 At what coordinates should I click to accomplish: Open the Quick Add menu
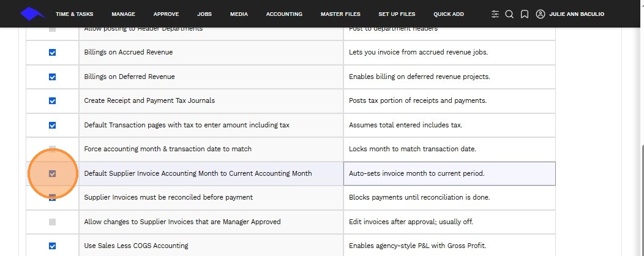point(449,14)
